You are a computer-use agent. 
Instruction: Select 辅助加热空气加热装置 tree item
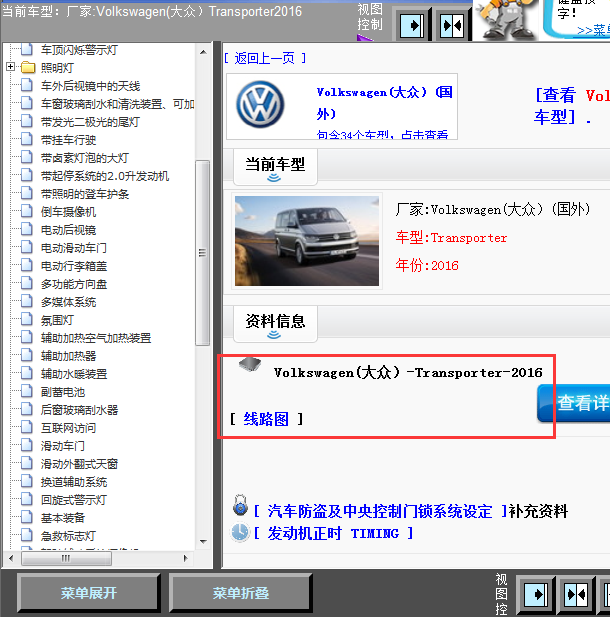coord(96,338)
